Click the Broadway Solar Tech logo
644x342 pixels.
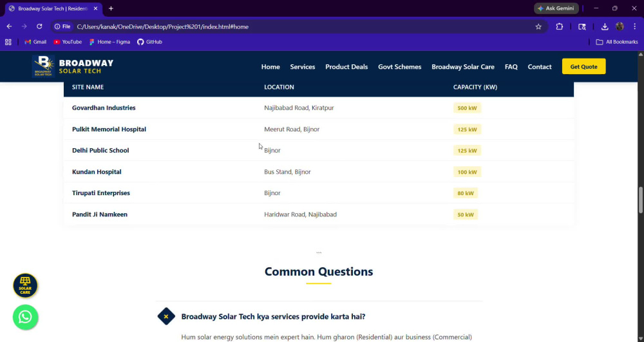pyautogui.click(x=73, y=66)
